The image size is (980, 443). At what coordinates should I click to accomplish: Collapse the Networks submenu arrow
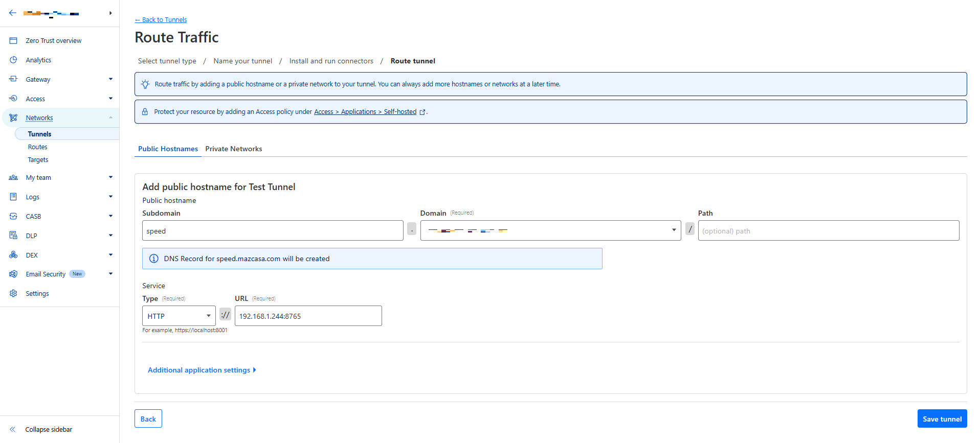click(110, 118)
